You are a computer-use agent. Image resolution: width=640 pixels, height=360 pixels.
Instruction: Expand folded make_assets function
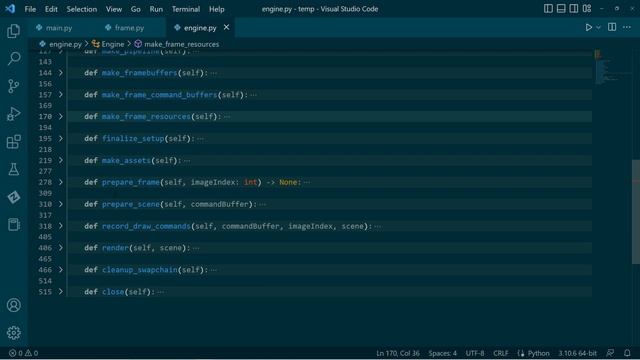tap(61, 160)
